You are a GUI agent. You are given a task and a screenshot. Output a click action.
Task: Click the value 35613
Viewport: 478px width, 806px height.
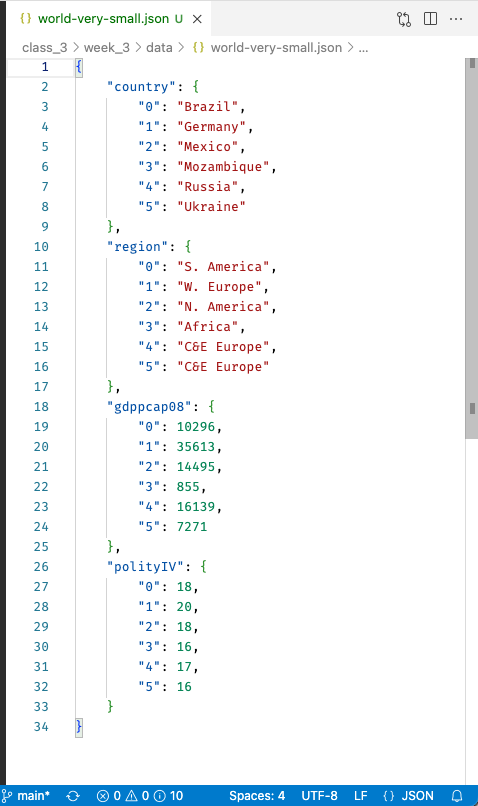(x=196, y=447)
